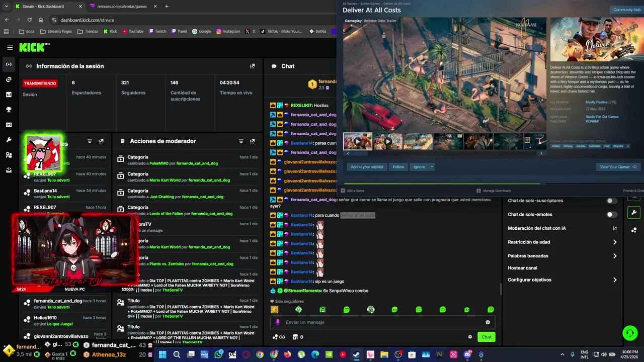Click Add to your wishlist in Steam

coord(367,167)
